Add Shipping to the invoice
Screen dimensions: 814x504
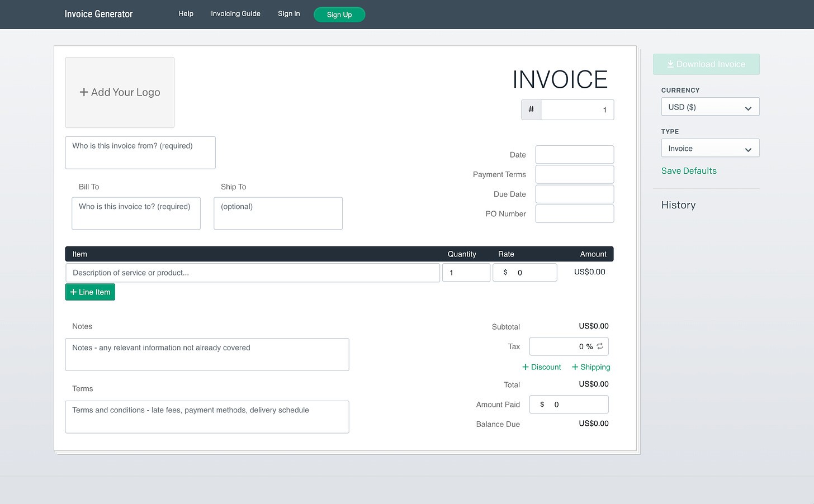591,367
